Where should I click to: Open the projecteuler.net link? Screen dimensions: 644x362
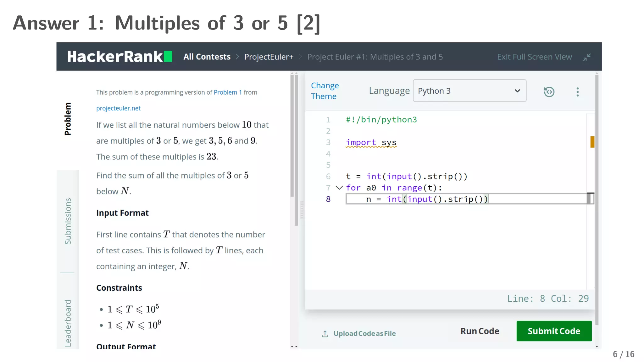(x=118, y=108)
